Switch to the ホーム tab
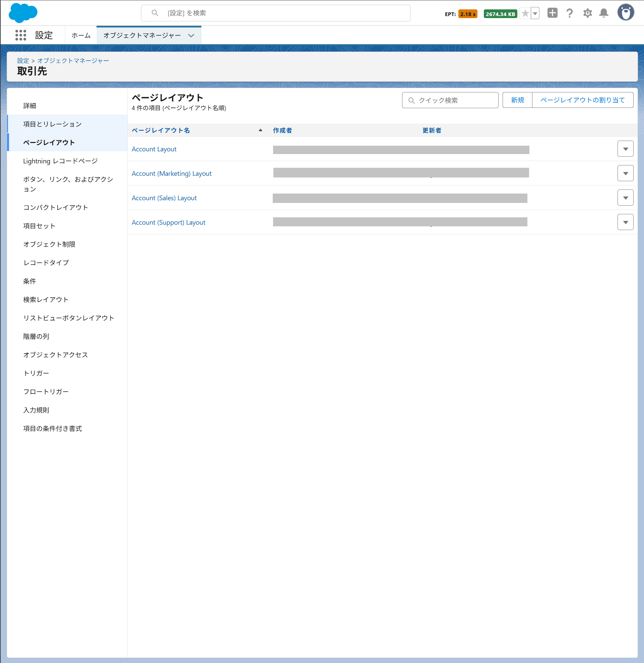 click(81, 35)
